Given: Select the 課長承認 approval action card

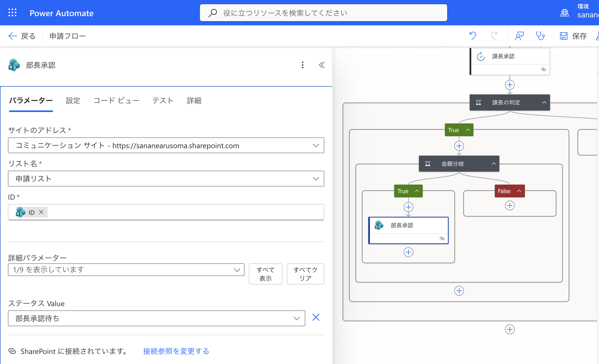Looking at the screenshot, I should click(510, 61).
